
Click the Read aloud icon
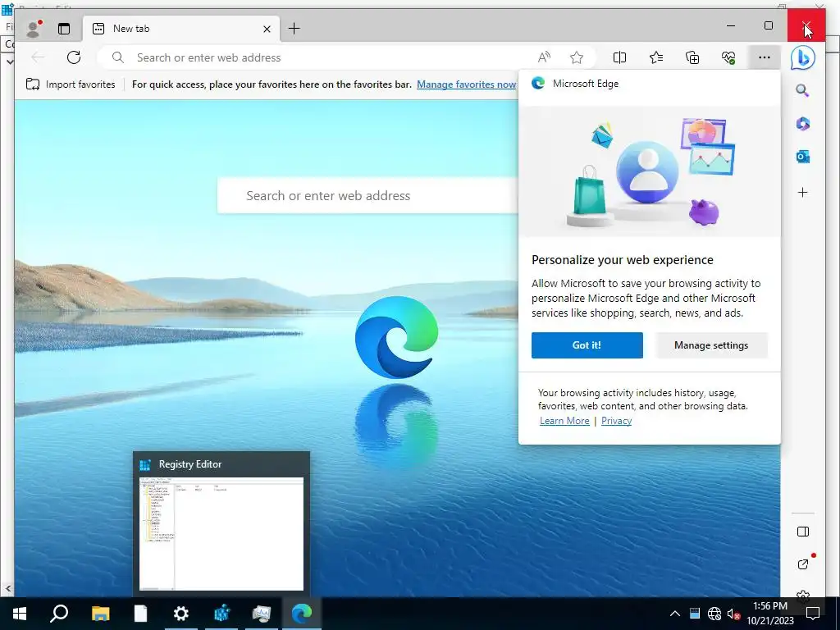point(544,57)
